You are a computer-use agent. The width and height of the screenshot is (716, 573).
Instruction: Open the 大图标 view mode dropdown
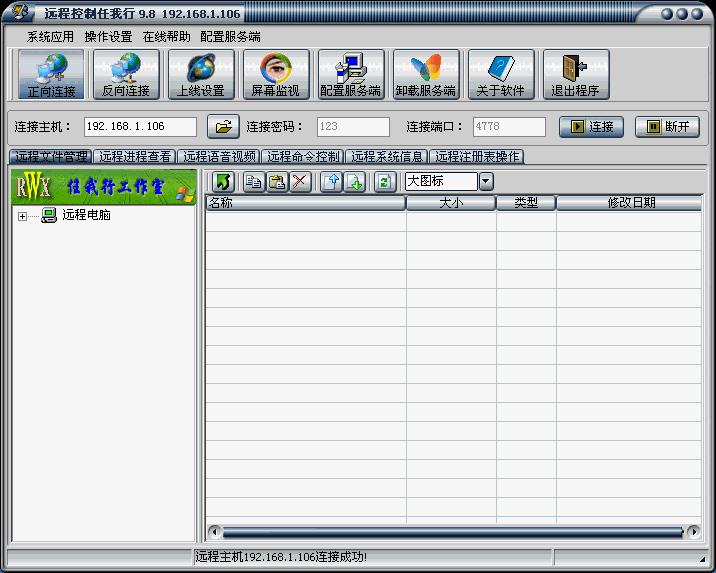click(486, 181)
